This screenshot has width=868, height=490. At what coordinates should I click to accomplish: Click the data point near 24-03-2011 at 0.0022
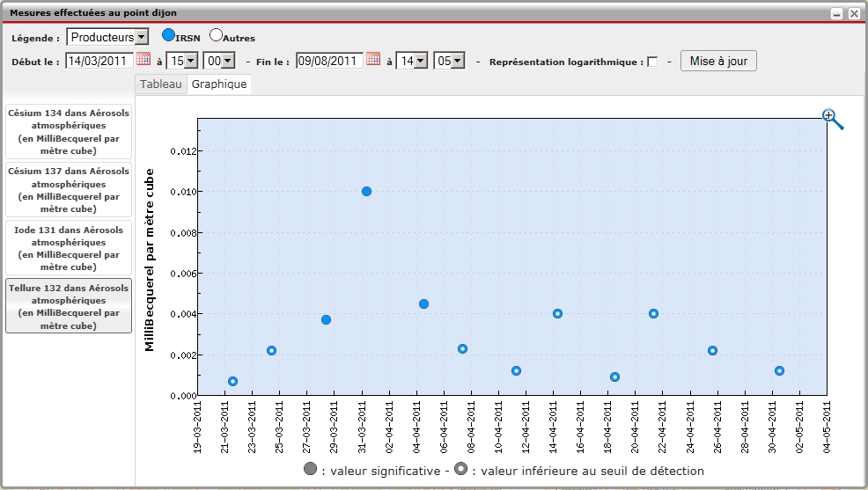click(x=271, y=351)
